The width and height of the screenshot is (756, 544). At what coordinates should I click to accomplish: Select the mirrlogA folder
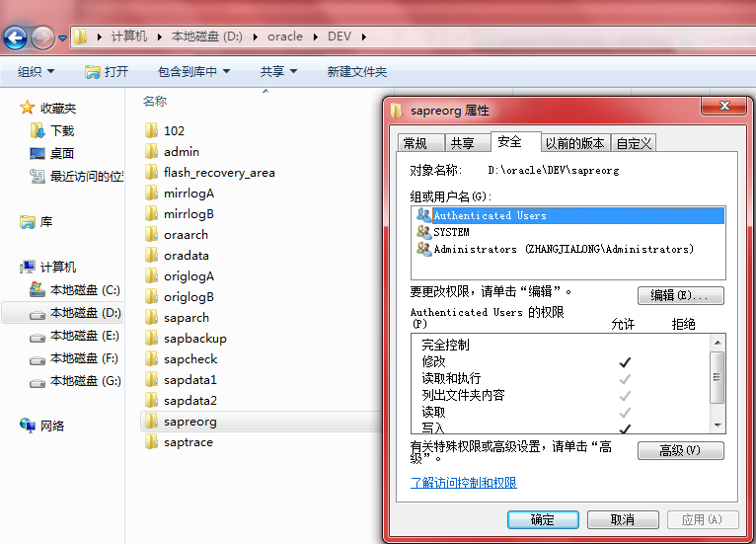coord(180,193)
